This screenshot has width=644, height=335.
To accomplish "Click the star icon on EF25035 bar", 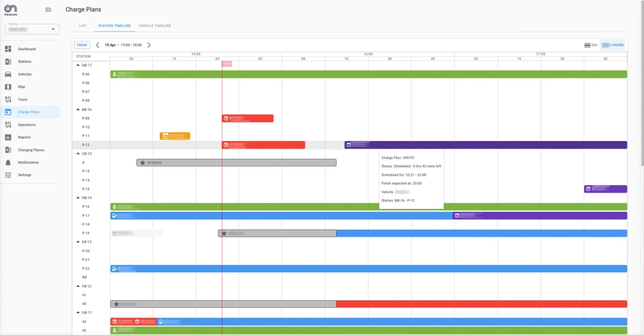I will pos(142,162).
